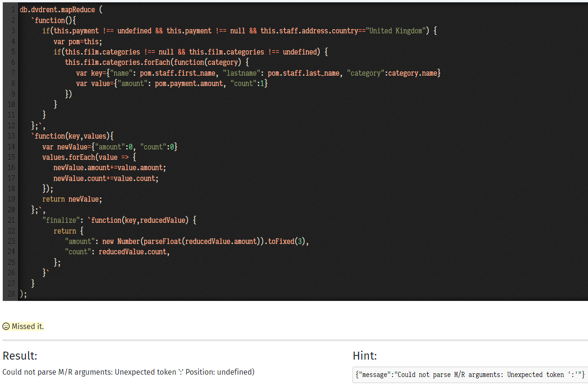Click 'newValue.count+=value.count;' line
The image size is (588, 385).
click(106, 179)
